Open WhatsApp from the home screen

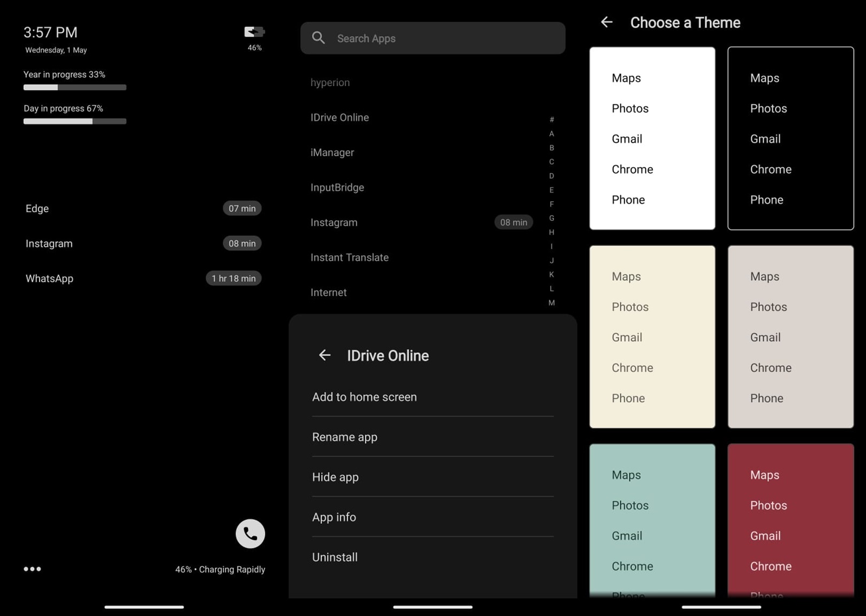tap(49, 278)
